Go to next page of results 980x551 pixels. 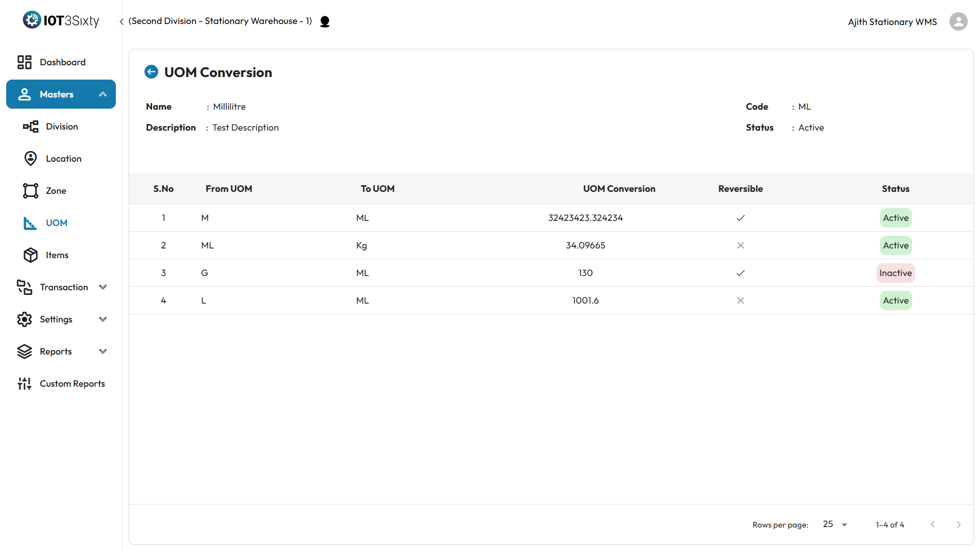point(959,524)
